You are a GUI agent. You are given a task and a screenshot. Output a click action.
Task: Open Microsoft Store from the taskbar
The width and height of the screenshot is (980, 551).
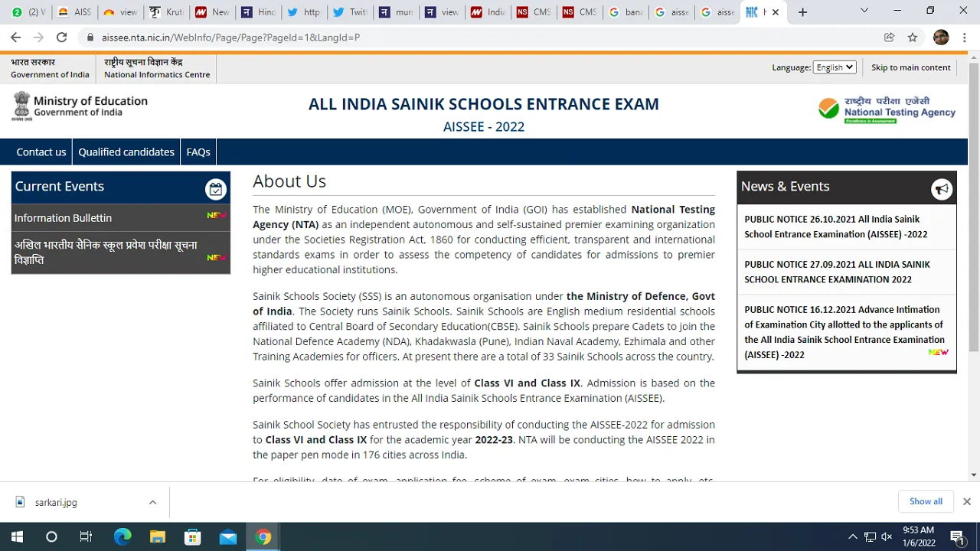(193, 536)
